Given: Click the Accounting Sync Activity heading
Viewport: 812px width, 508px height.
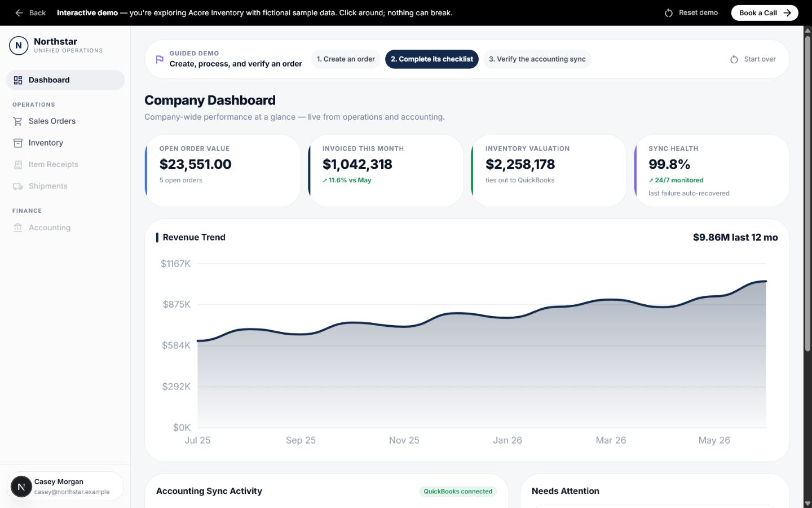Looking at the screenshot, I should pos(209,491).
